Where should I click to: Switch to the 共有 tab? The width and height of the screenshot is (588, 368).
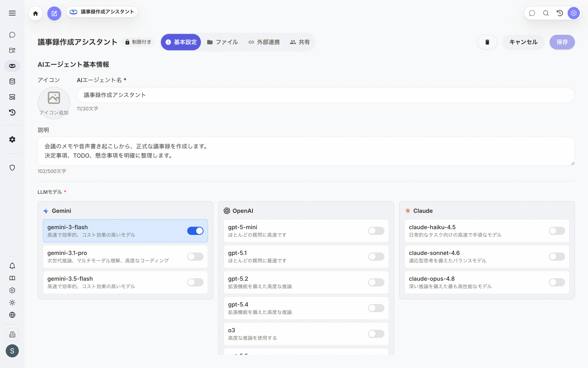[x=300, y=42]
